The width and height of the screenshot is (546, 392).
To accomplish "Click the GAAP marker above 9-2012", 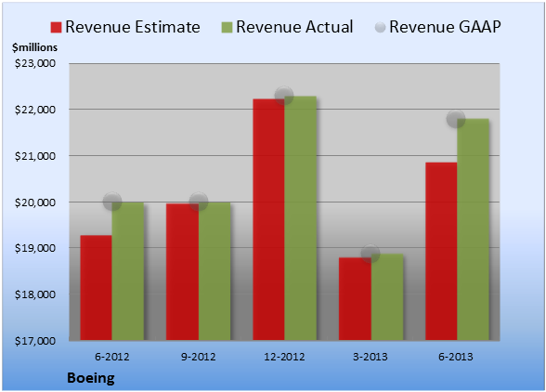I will 199,202.
